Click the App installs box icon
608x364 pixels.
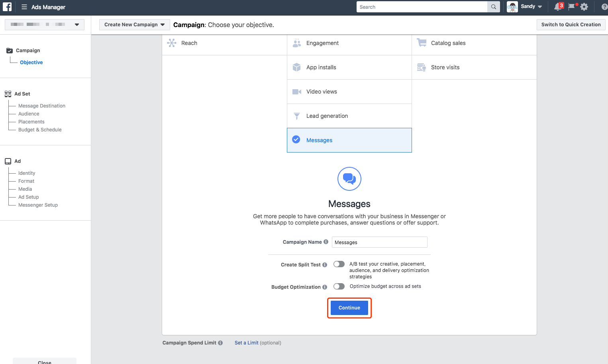(x=297, y=67)
